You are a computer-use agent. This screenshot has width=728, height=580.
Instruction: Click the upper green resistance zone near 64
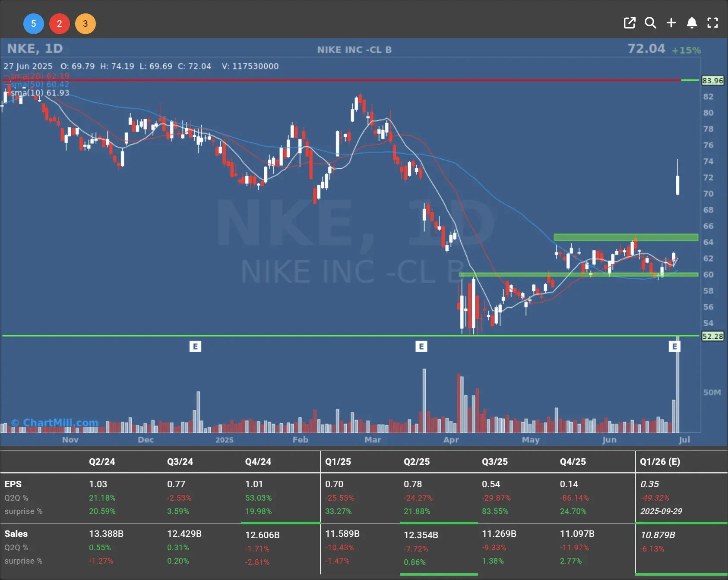point(626,237)
